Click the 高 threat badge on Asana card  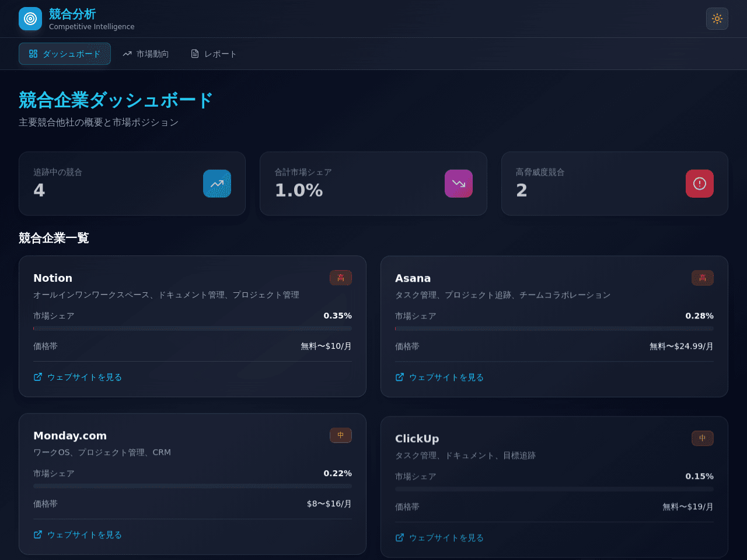coord(703,278)
